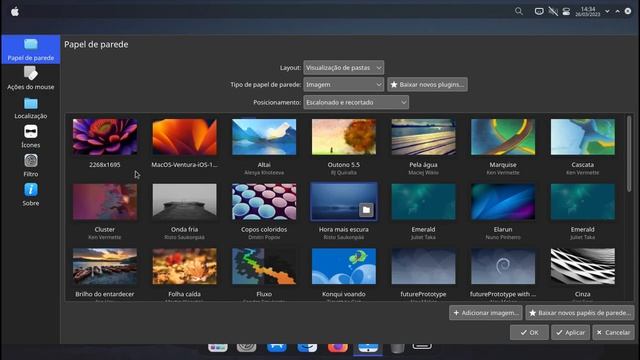Open the Localização section
This screenshot has width=640, height=360.
tap(31, 108)
